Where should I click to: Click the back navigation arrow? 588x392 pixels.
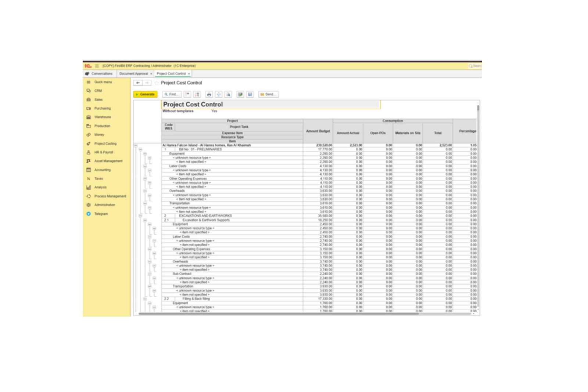(x=137, y=83)
